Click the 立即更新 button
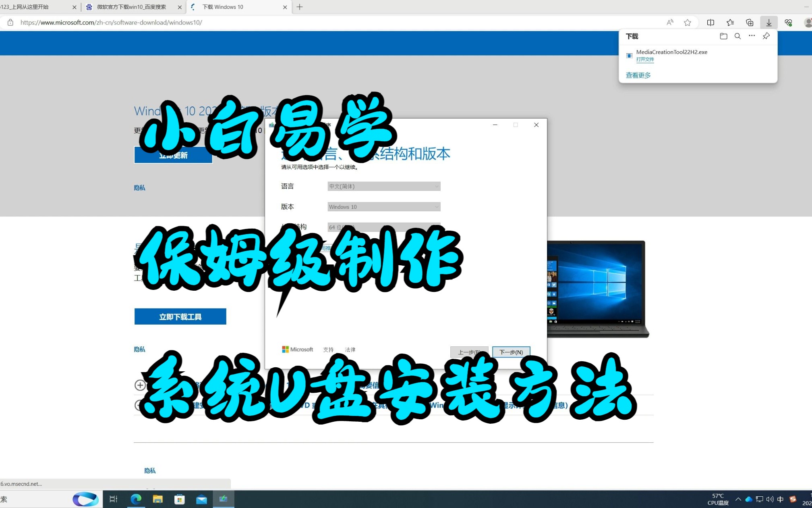Viewport: 812px width, 508px height. click(x=173, y=155)
